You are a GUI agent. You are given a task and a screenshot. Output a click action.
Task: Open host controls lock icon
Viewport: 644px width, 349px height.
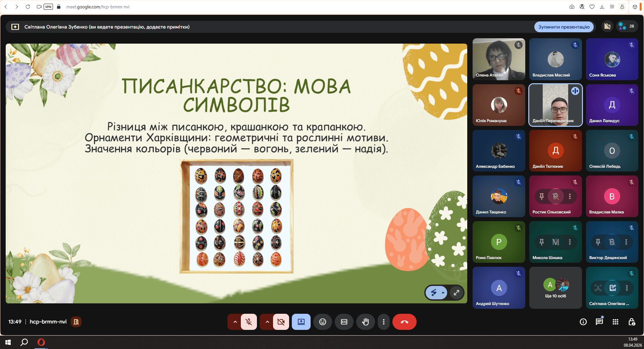[631, 322]
